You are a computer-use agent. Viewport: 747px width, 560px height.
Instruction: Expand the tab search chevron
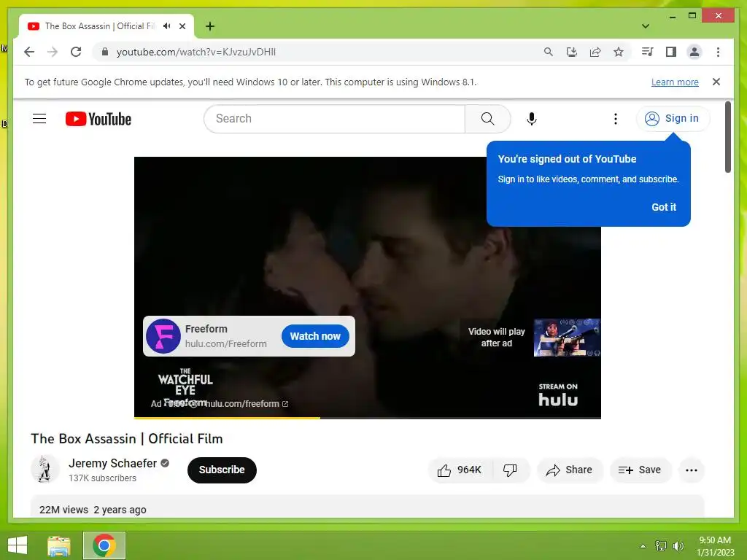[x=646, y=26]
